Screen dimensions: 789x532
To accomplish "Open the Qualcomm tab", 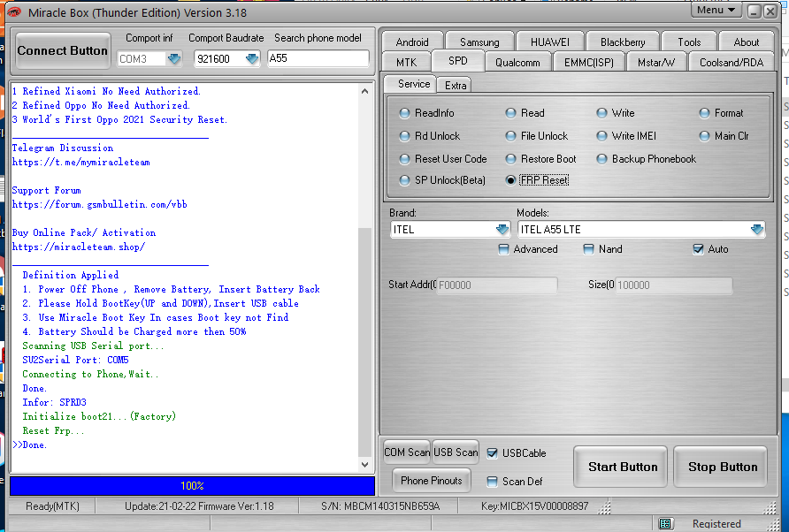I will coord(517,63).
